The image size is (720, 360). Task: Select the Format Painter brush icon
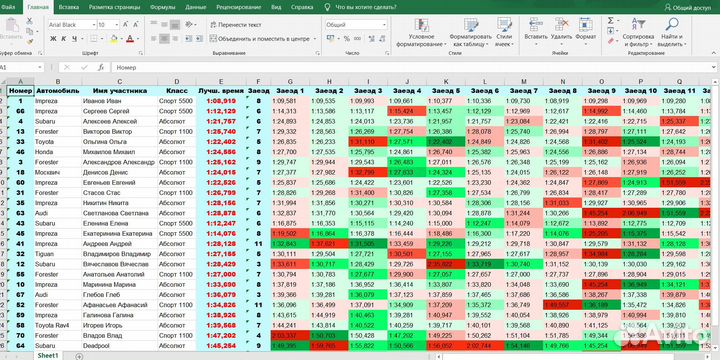coord(29,41)
